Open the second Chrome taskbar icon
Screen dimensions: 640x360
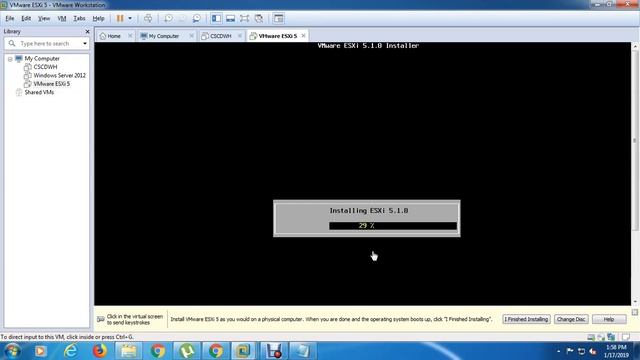coord(216,351)
